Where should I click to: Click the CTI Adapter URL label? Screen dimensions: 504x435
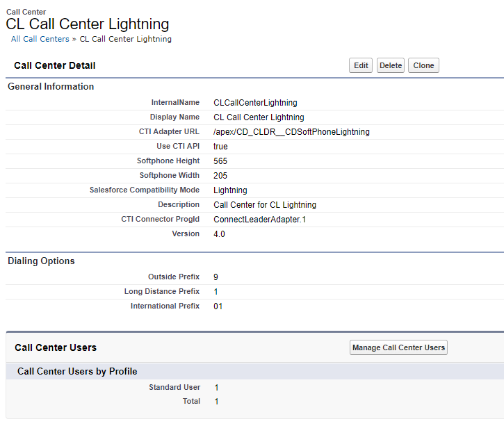(169, 132)
